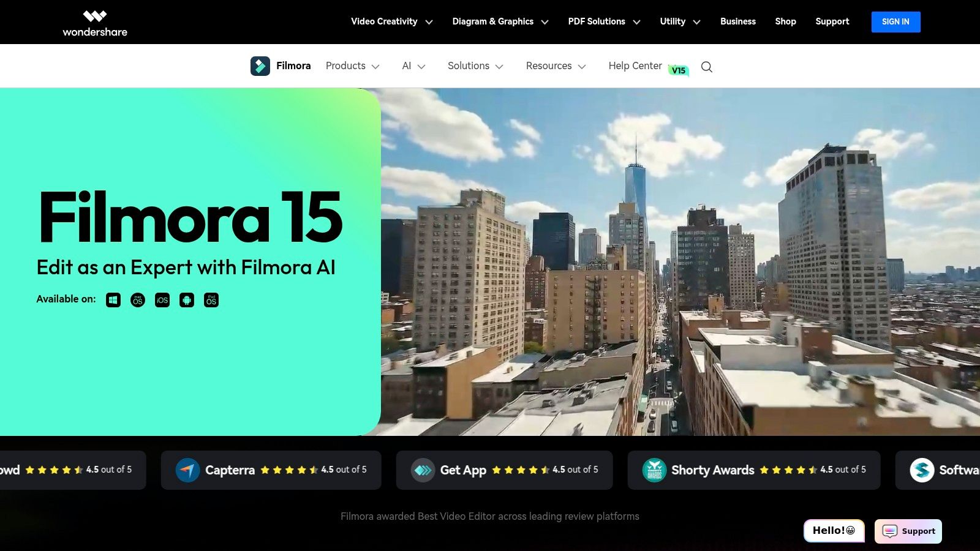Click the Software review logo icon
Image resolution: width=980 pixels, height=551 pixels.
tap(922, 470)
